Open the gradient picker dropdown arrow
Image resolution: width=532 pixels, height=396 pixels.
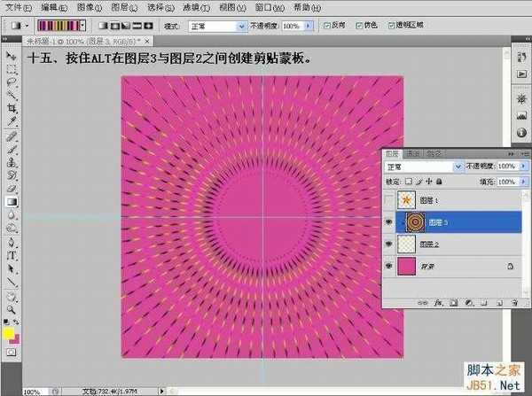(82, 26)
